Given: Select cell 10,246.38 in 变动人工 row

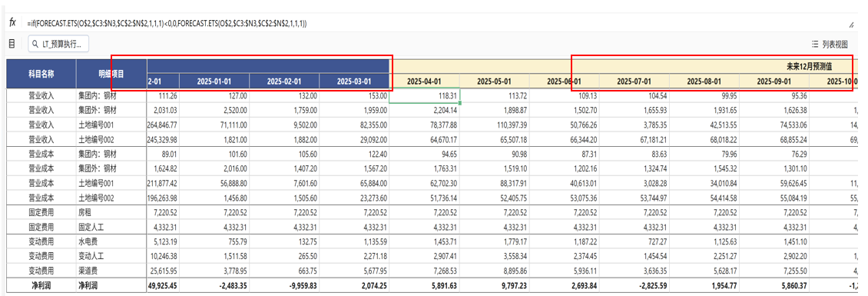Looking at the screenshot, I should (x=162, y=255).
